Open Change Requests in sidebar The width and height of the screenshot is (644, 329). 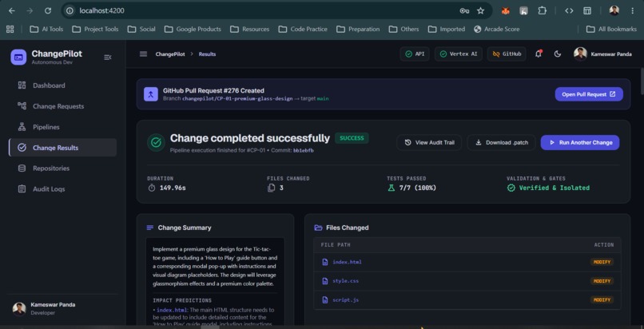point(62,106)
